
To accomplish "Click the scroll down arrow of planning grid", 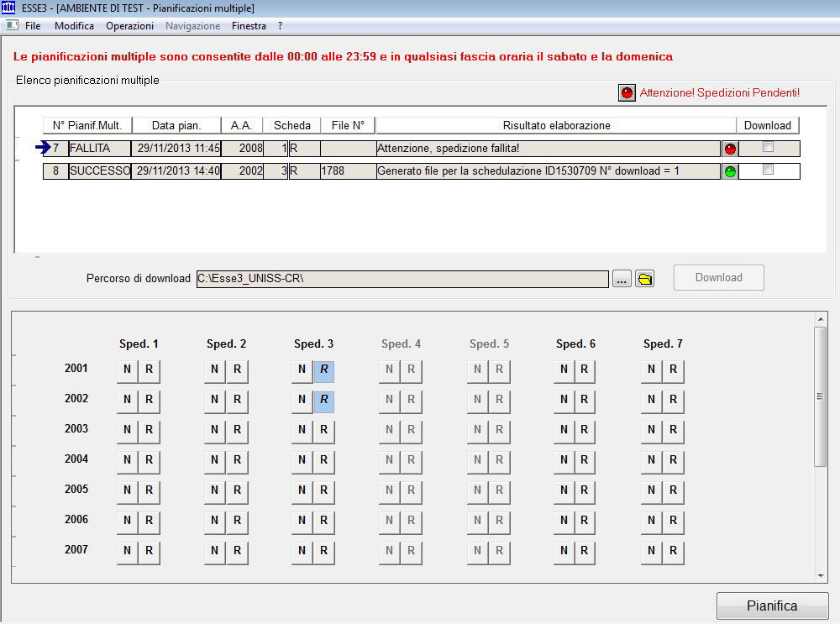I will (x=821, y=576).
